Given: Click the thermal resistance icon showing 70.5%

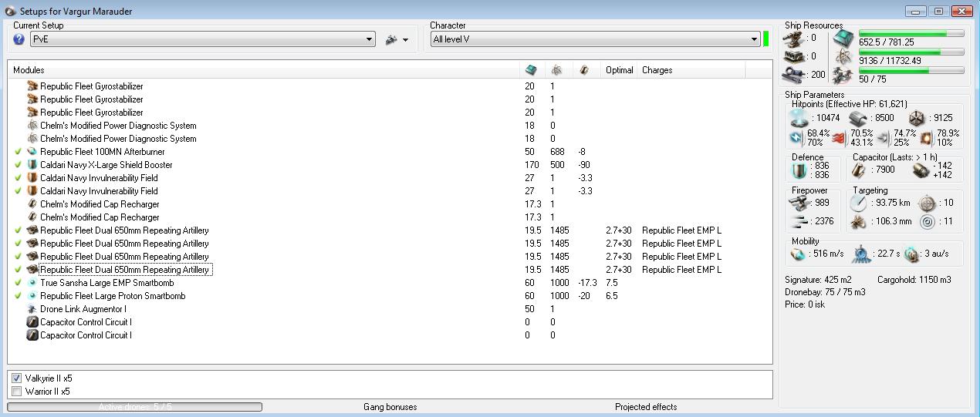Looking at the screenshot, I should [840, 138].
